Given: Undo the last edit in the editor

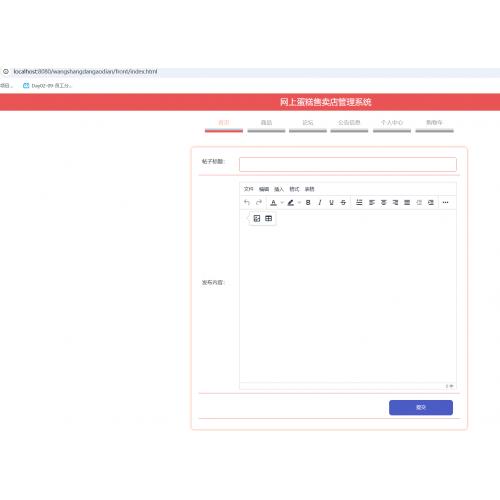Looking at the screenshot, I should (247, 202).
